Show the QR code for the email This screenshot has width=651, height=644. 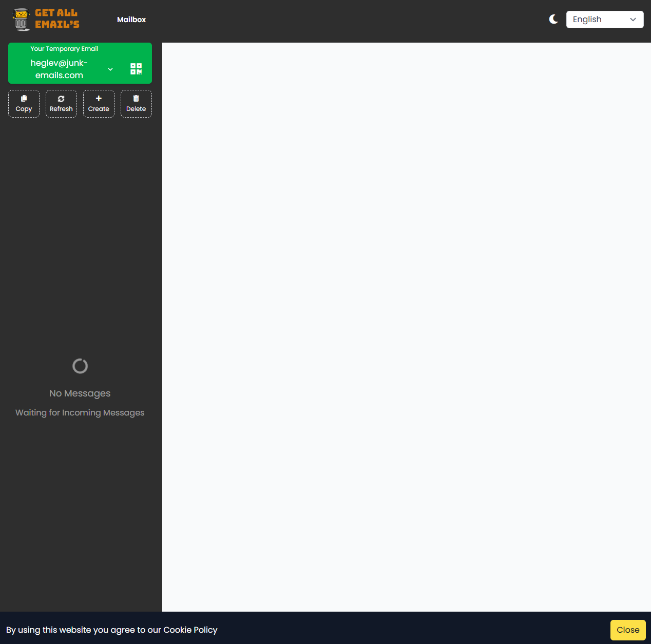[136, 69]
